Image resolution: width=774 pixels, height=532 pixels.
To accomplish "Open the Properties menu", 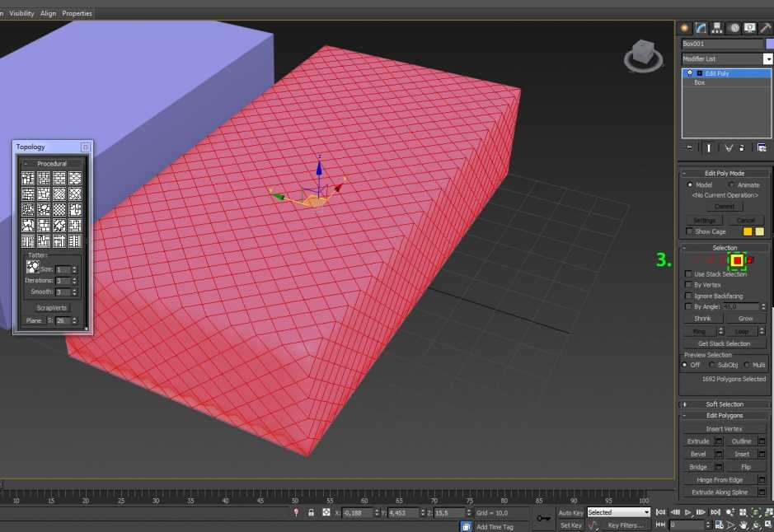I will click(77, 13).
